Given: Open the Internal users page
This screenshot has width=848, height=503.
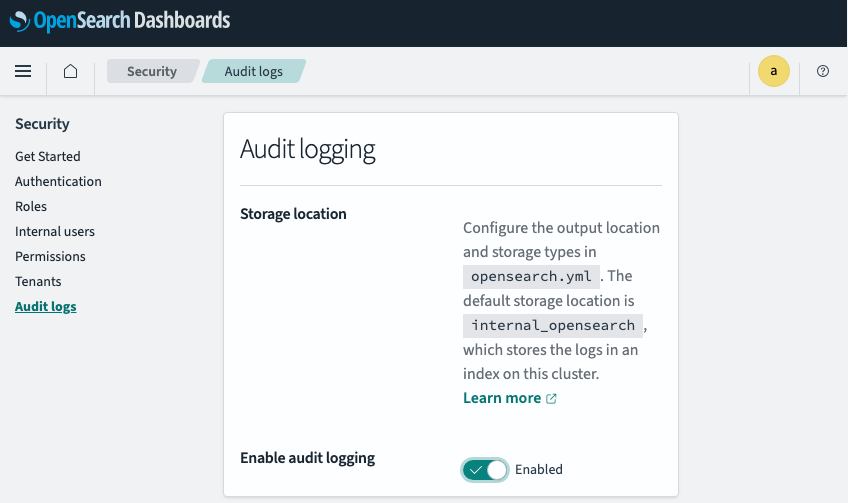Looking at the screenshot, I should point(55,231).
